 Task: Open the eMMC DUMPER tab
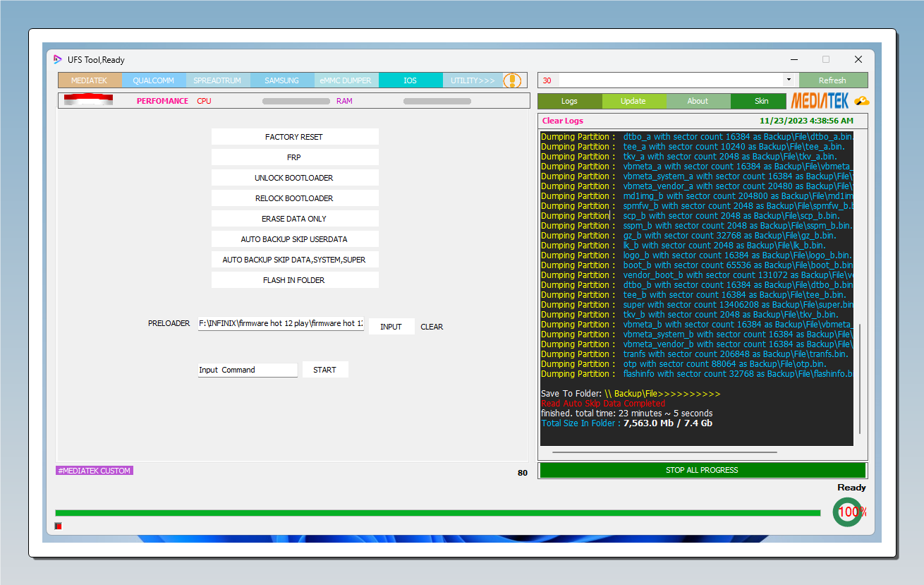[x=346, y=80]
